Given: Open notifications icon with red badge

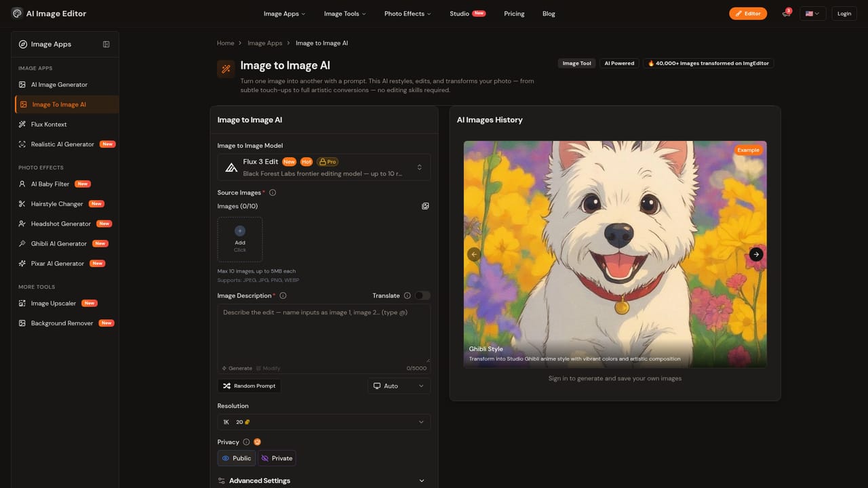Looking at the screenshot, I should coord(786,14).
